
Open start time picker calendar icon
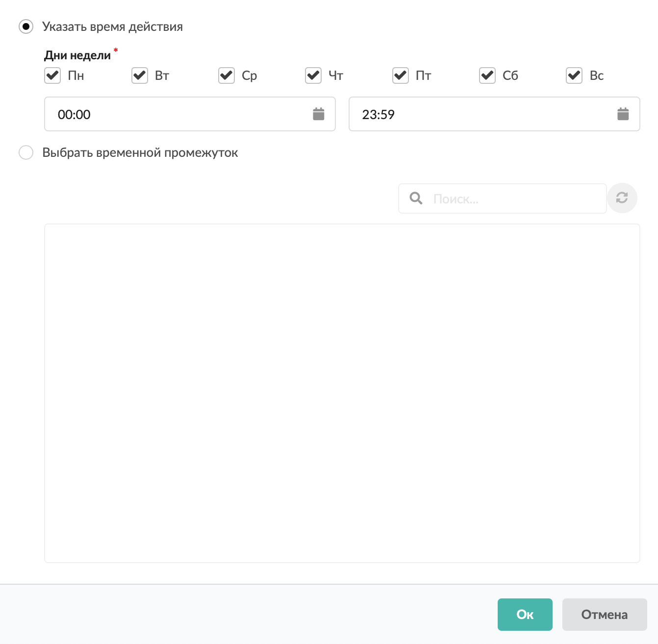(x=319, y=114)
